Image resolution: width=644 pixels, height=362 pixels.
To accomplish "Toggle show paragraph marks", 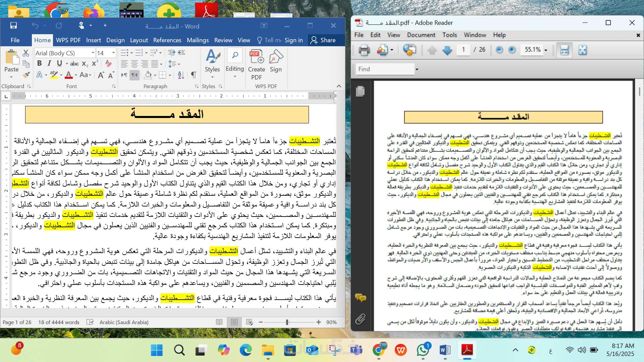I will point(194,75).
